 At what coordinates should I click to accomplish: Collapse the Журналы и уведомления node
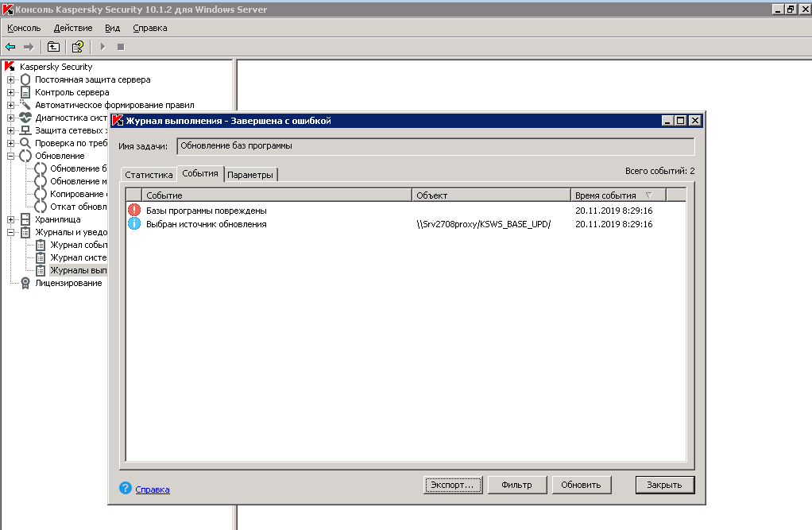10,232
